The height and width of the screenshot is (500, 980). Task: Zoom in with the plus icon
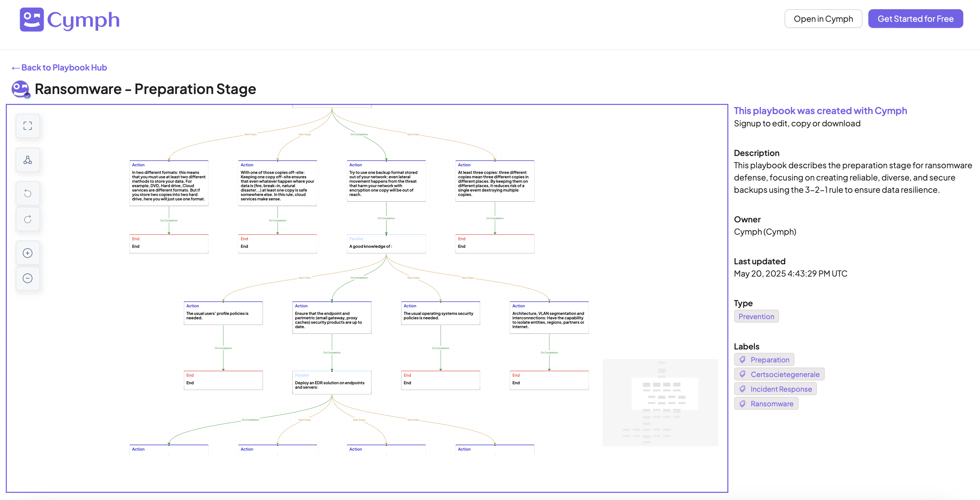click(x=28, y=253)
